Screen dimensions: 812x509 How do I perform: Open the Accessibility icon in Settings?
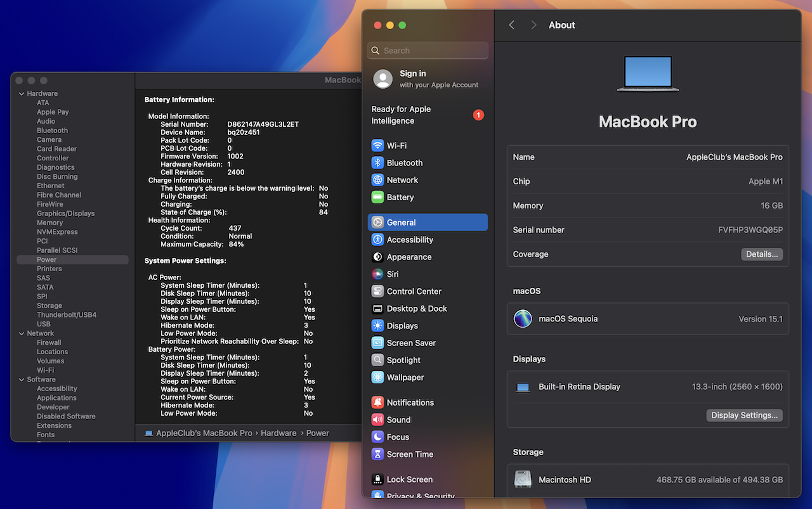pos(377,240)
